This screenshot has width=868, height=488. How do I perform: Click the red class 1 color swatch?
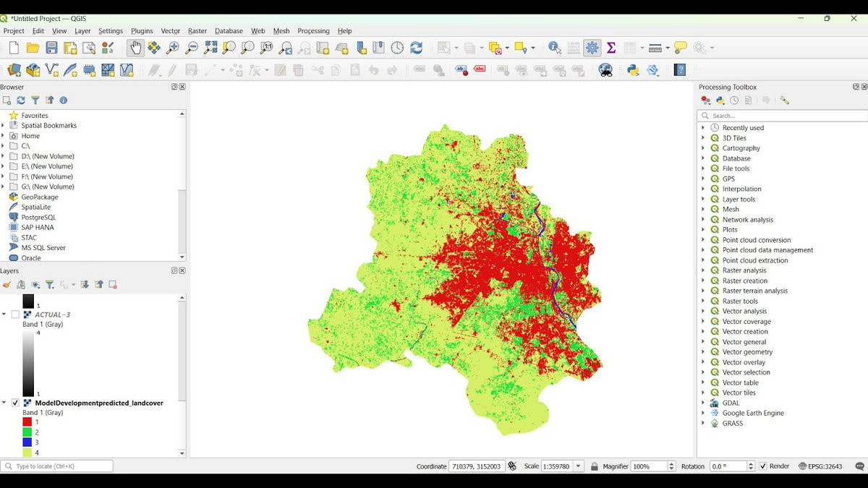click(27, 421)
